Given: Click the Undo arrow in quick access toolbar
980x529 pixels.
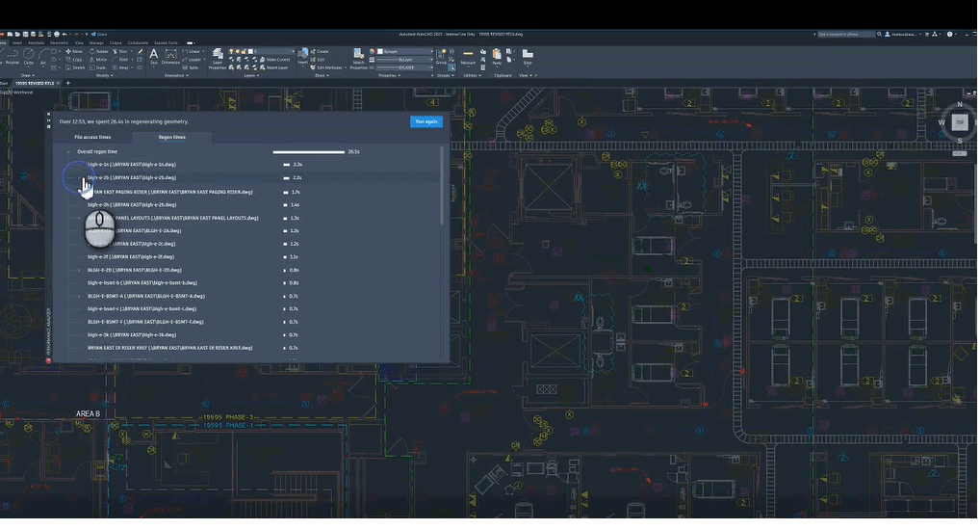Looking at the screenshot, I should (64, 35).
